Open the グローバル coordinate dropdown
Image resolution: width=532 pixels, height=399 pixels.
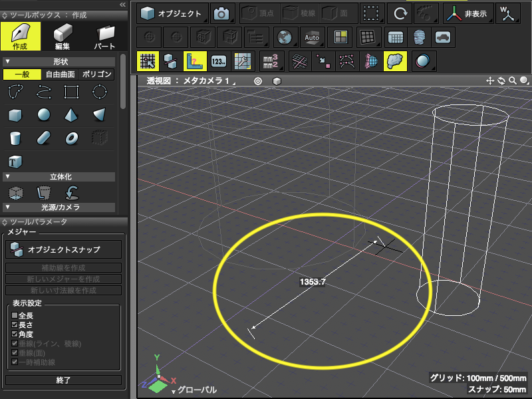pos(194,390)
